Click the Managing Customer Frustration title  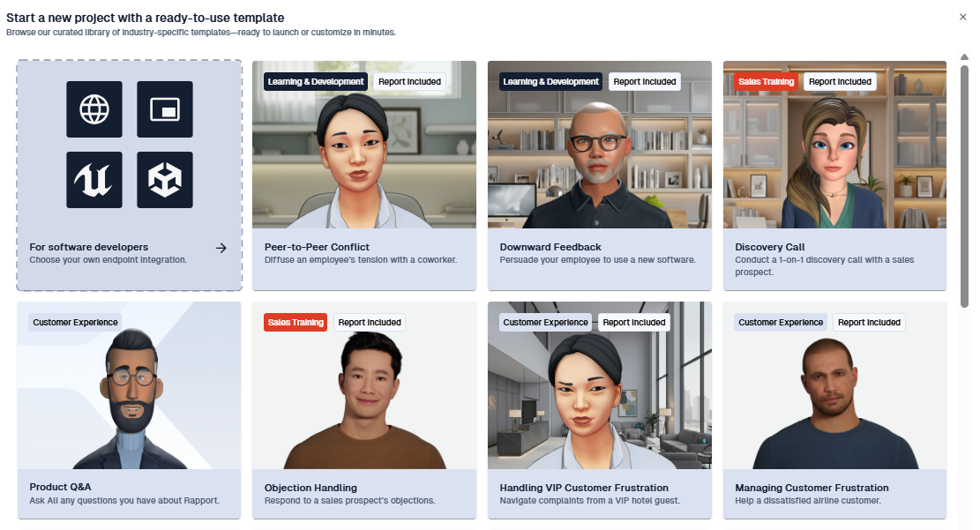[812, 488]
